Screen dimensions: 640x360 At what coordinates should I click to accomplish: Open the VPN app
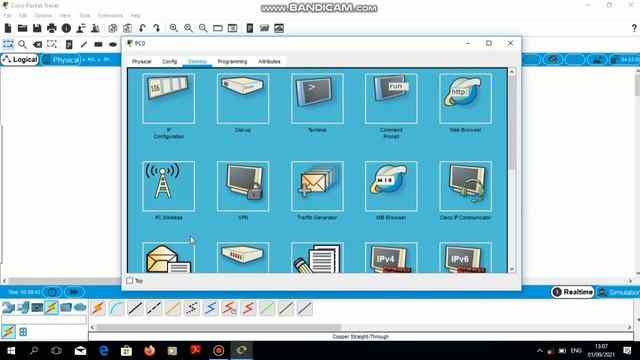click(243, 186)
